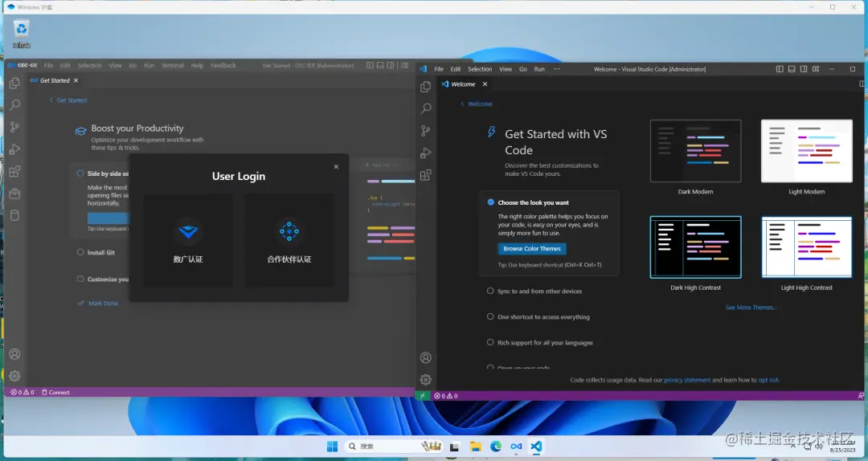Open Manage gear in VS Code

click(x=426, y=380)
